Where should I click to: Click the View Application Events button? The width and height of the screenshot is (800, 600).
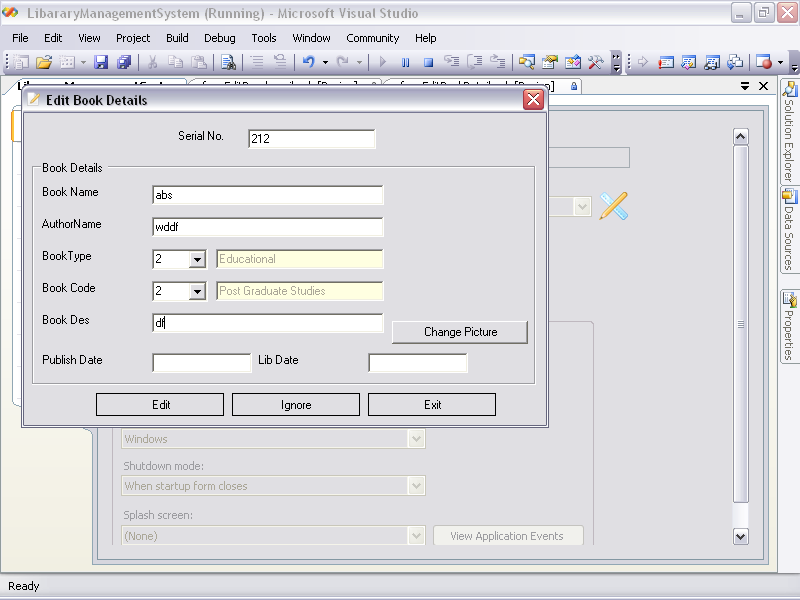pyautogui.click(x=508, y=536)
